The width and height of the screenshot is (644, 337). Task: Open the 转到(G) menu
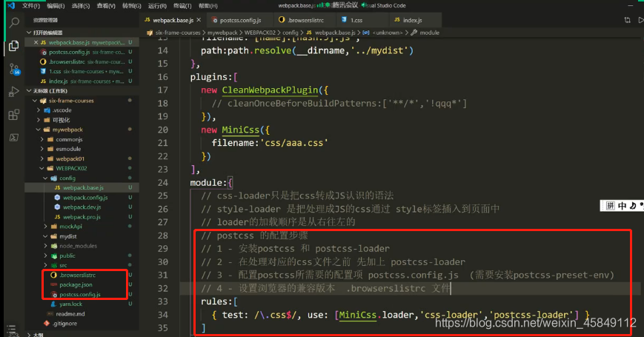131,6
